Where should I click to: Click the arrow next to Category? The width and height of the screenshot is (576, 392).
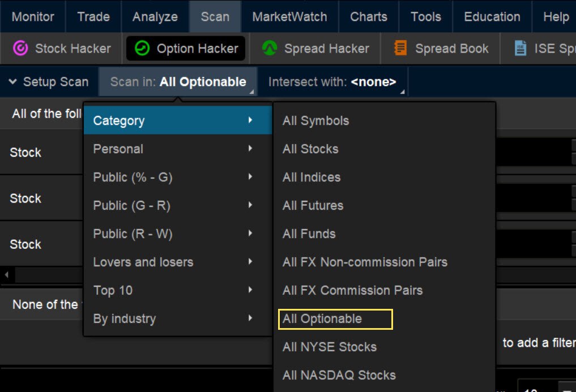[x=250, y=120]
